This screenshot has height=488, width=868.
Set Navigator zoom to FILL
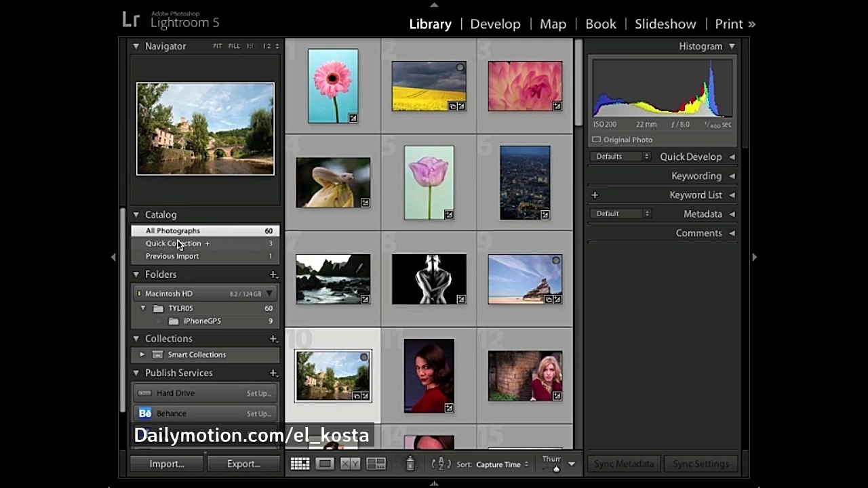234,46
